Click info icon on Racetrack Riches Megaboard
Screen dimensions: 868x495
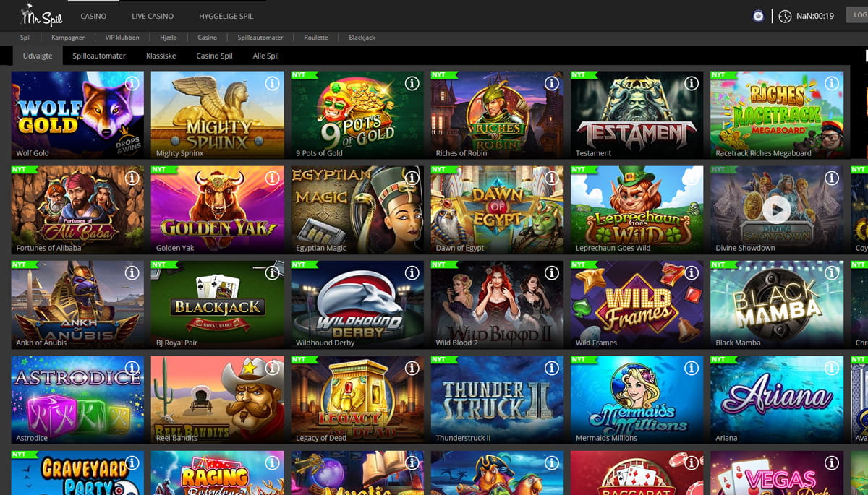[831, 84]
